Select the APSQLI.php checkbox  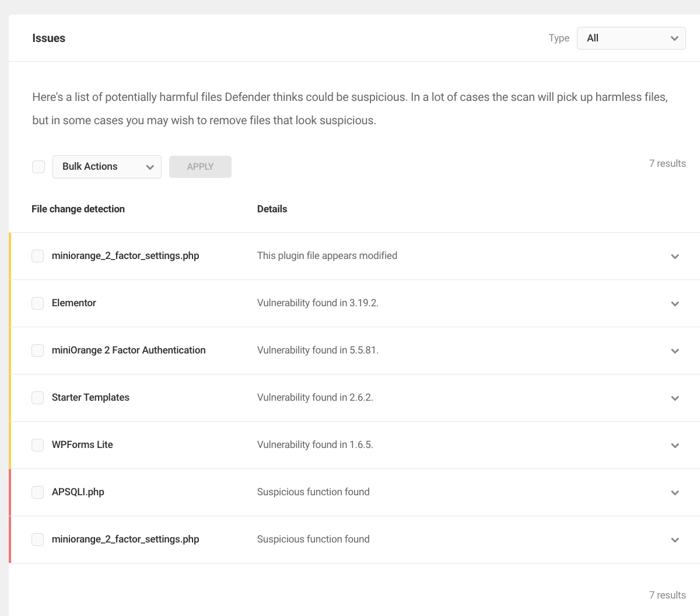pos(38,492)
